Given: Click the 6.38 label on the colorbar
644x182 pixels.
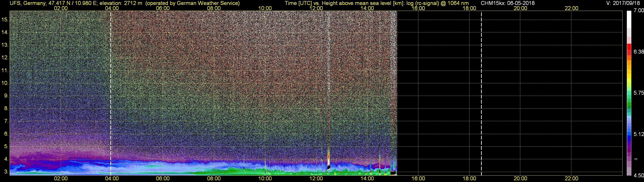Looking at the screenshot, I should (639, 52).
